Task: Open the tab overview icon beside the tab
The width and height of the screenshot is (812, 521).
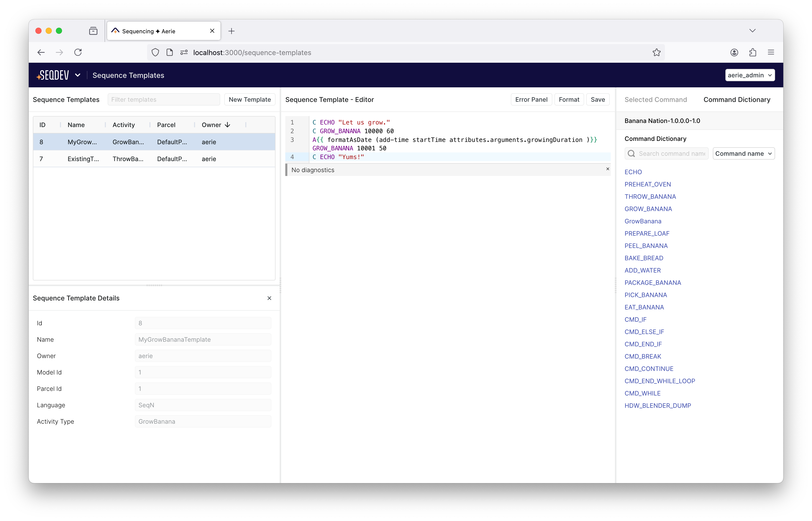Action: click(93, 31)
